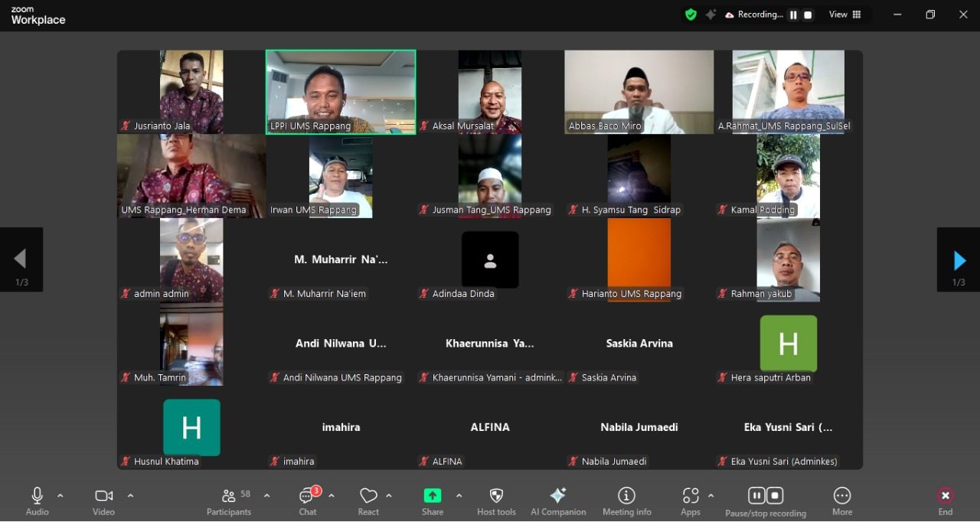Viewport: 980px width, 522px height.
Task: Click the imahira name label
Action: point(299,462)
